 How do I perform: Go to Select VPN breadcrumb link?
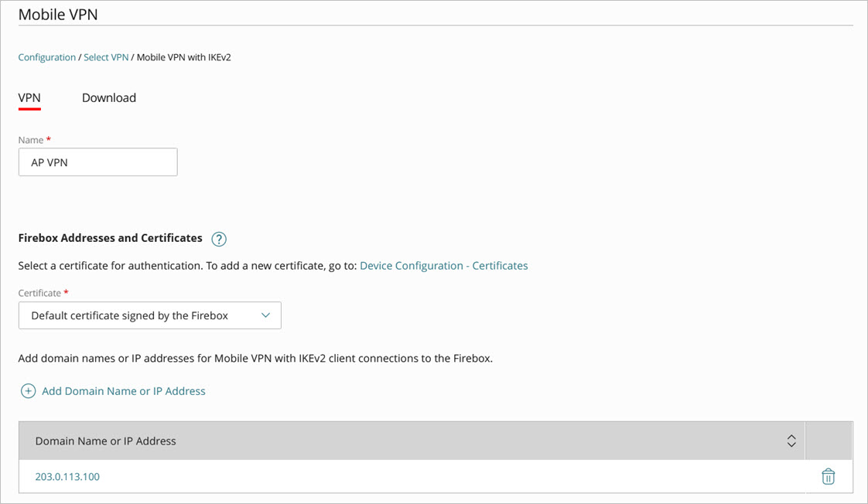tap(106, 56)
